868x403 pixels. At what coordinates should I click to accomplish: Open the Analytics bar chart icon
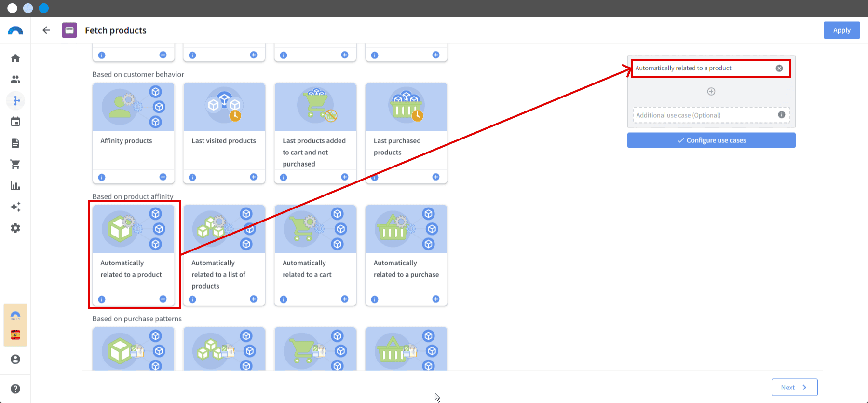[x=15, y=186]
